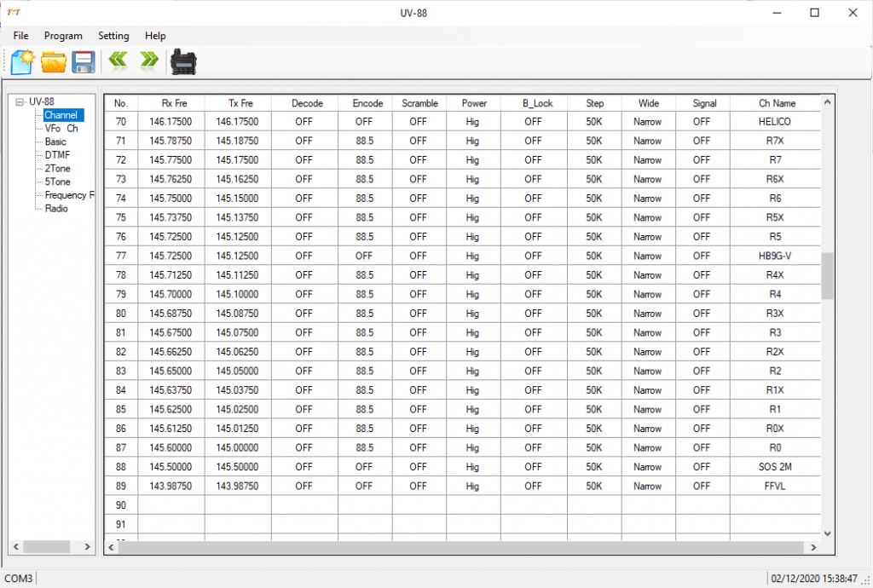
Task: Select the Radio tree item
Action: pos(56,209)
